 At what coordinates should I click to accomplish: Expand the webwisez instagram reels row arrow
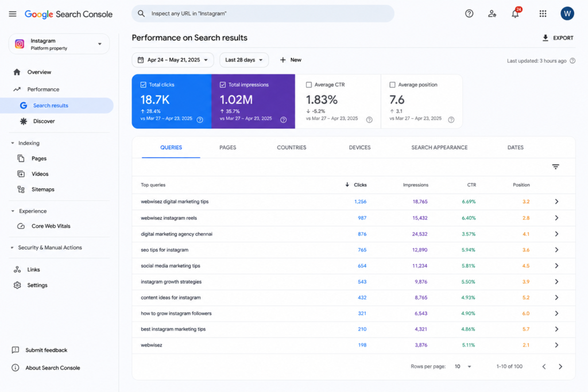pos(556,218)
